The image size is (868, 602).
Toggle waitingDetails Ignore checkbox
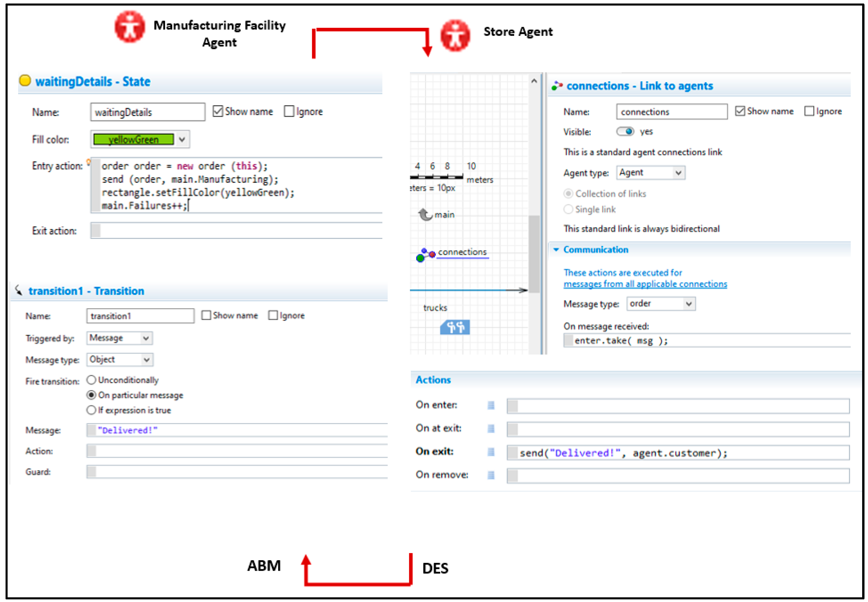(289, 111)
